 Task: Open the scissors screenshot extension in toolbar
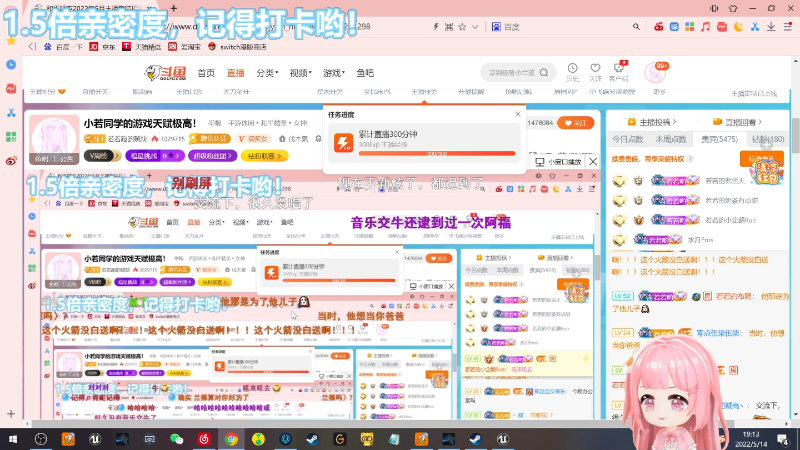tap(755, 27)
